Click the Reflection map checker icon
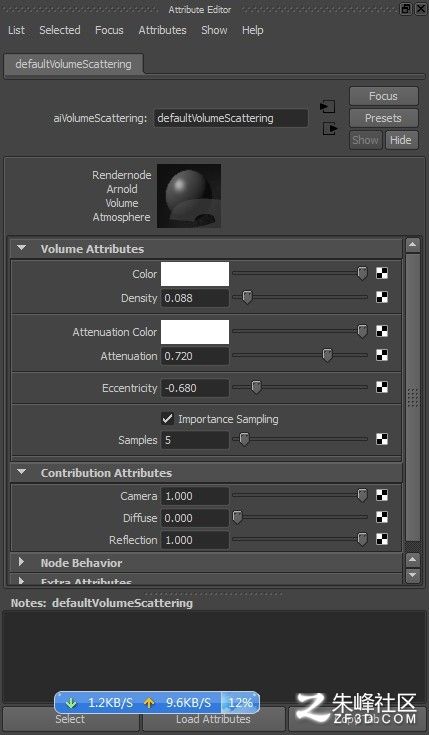This screenshot has width=429, height=735. click(x=382, y=539)
